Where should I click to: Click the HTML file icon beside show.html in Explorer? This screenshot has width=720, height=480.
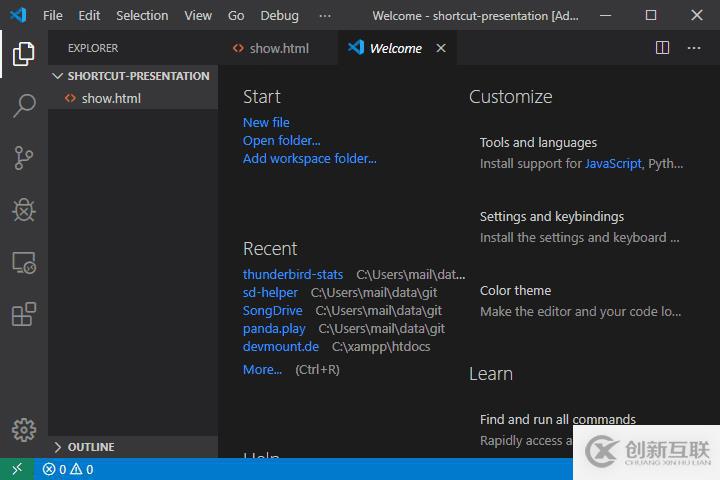[x=70, y=98]
